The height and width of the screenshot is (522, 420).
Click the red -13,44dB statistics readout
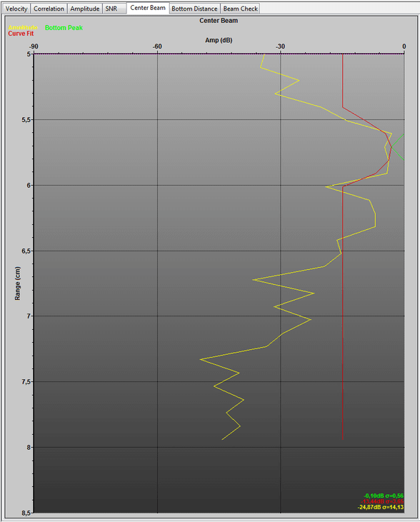pos(382,501)
